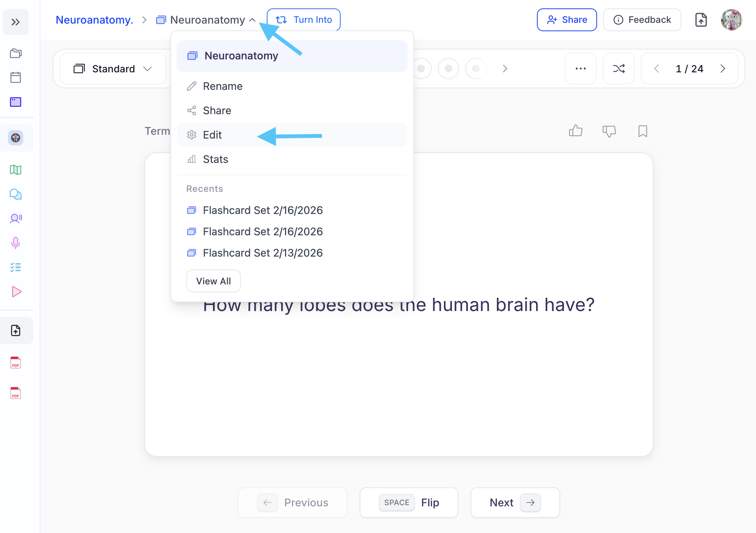Bookmark the current flashcard
This screenshot has height=533, width=756.
[642, 131]
